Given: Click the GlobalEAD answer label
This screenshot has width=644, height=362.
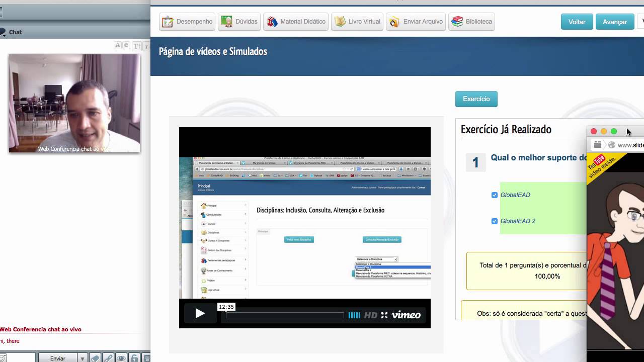Looking at the screenshot, I should pyautogui.click(x=515, y=195).
